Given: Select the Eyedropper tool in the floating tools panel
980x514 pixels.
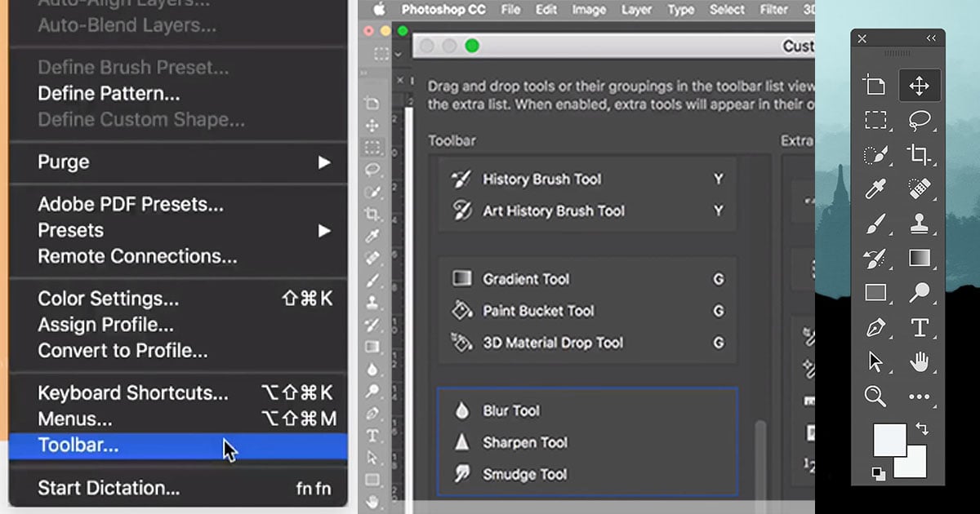Looking at the screenshot, I should [x=875, y=189].
